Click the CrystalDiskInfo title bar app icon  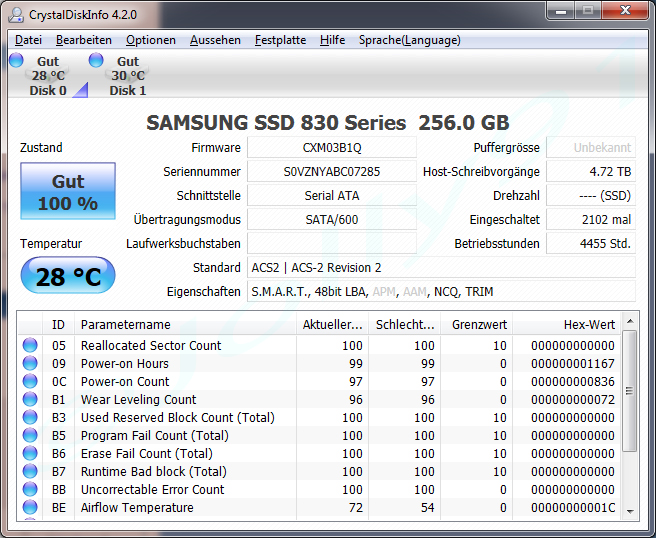[x=16, y=15]
